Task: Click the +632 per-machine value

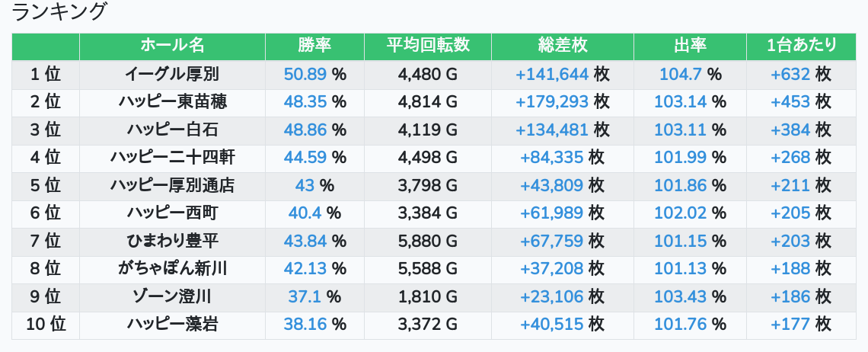Action: pyautogui.click(x=790, y=75)
